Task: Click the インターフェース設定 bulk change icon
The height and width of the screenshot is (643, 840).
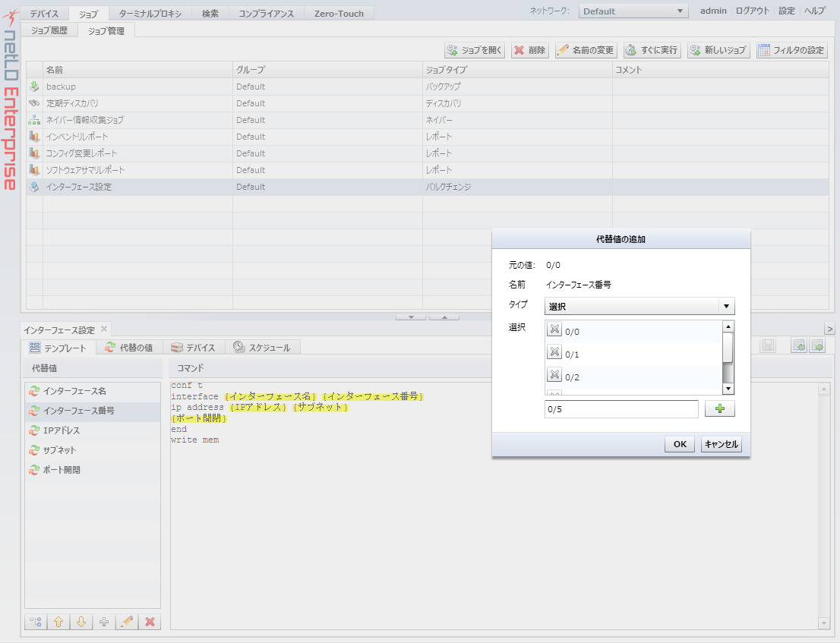Action: [34, 186]
